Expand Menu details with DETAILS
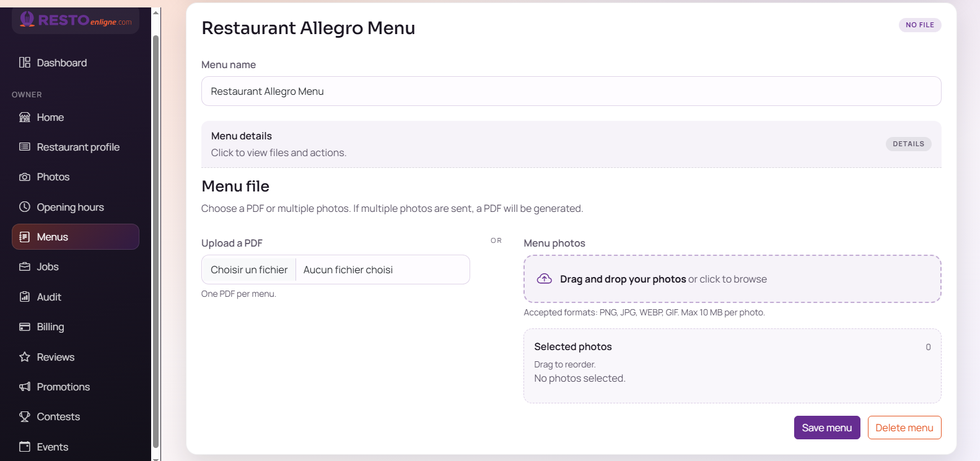Screen dimensions: 980x461 coord(908,144)
